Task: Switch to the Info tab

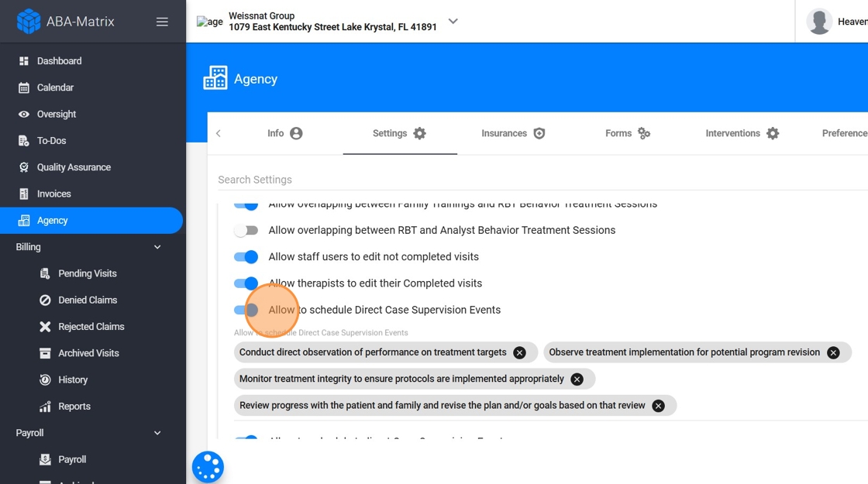Action: coord(285,133)
